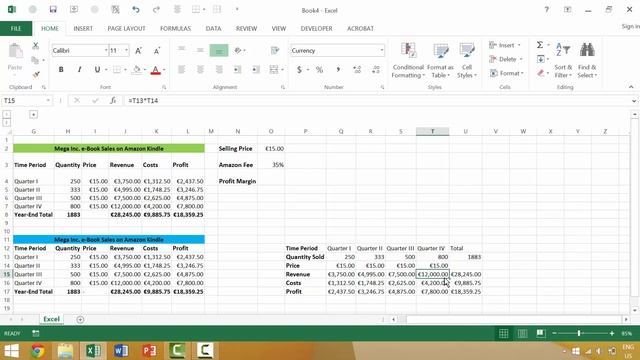Decrease font size with smaller A icon
640x360 pixels.
(x=157, y=51)
